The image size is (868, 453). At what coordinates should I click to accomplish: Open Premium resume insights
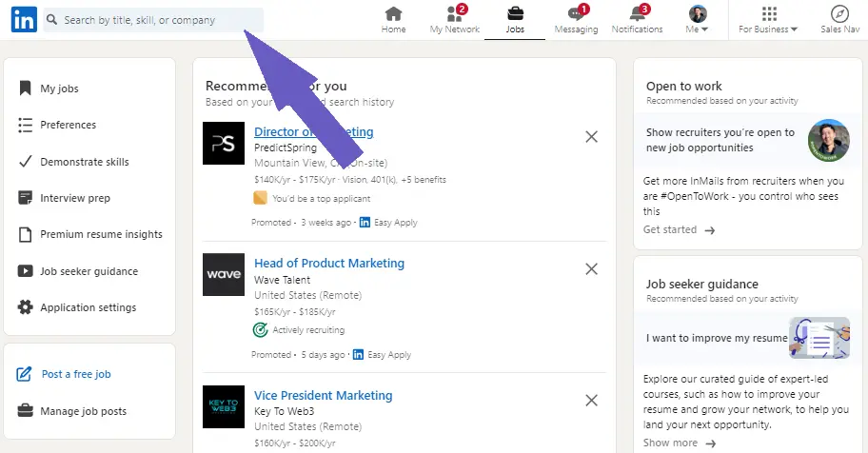click(90, 234)
